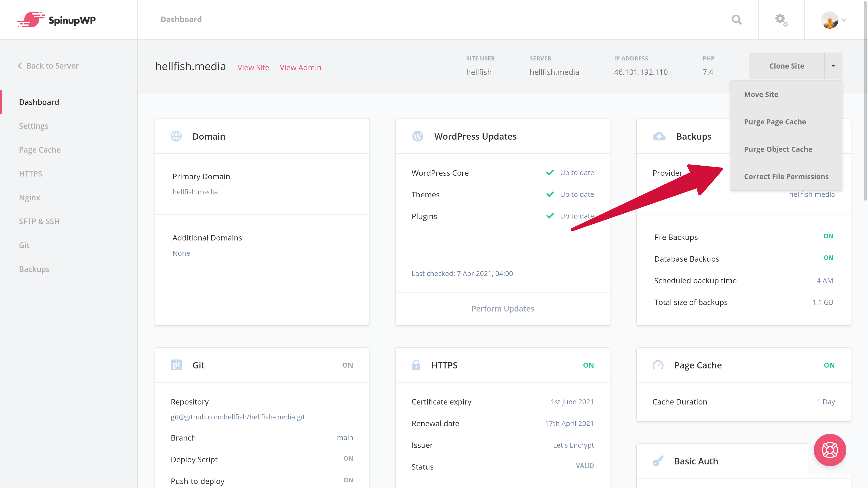Click the 1 Day cache duration

pos(825,402)
